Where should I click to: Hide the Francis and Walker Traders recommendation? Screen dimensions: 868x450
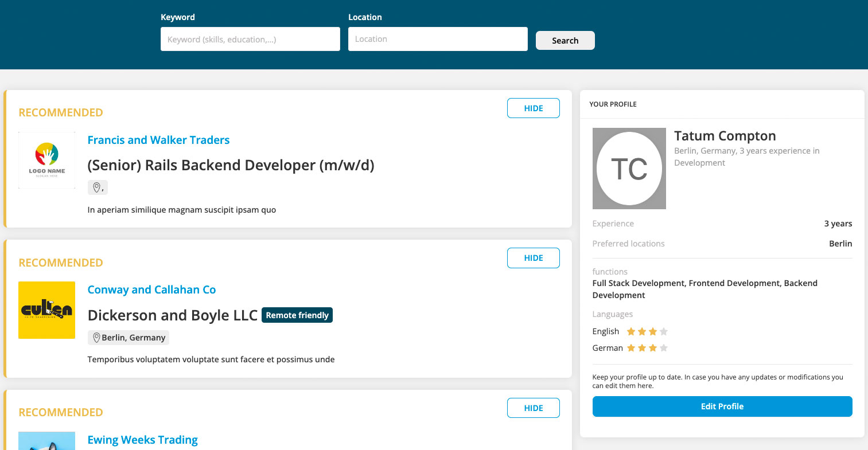[534, 108]
